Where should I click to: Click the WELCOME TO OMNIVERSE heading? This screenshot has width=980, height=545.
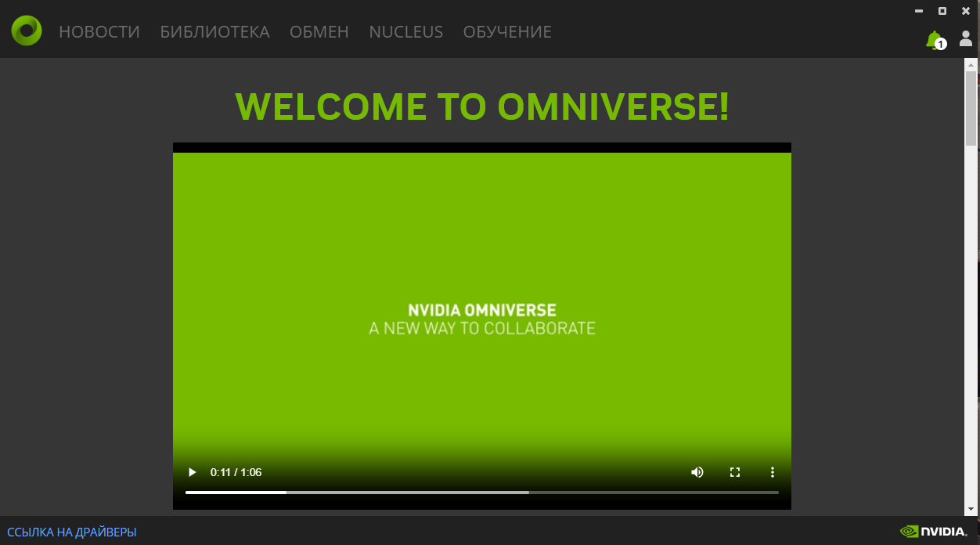pos(482,106)
